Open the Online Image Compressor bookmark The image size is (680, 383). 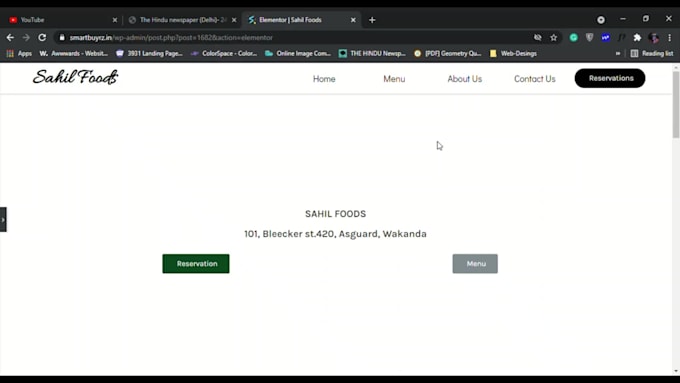(x=298, y=53)
